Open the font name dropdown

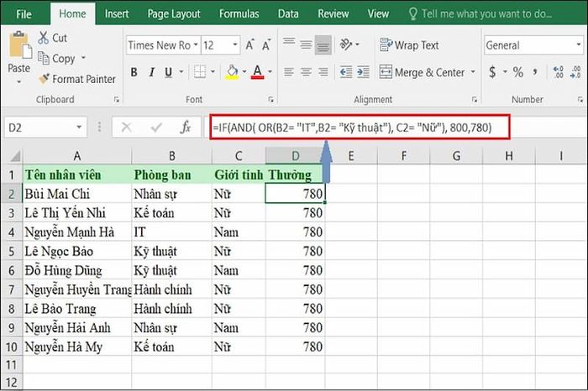tap(196, 45)
